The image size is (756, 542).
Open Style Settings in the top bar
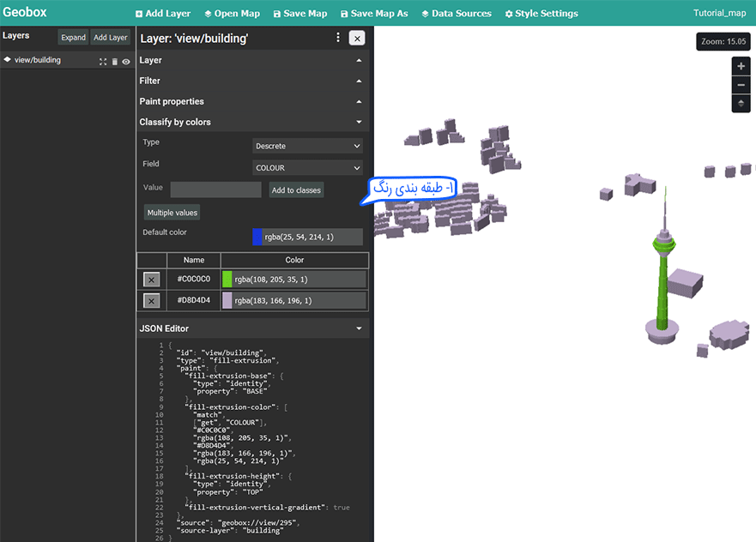[541, 14]
